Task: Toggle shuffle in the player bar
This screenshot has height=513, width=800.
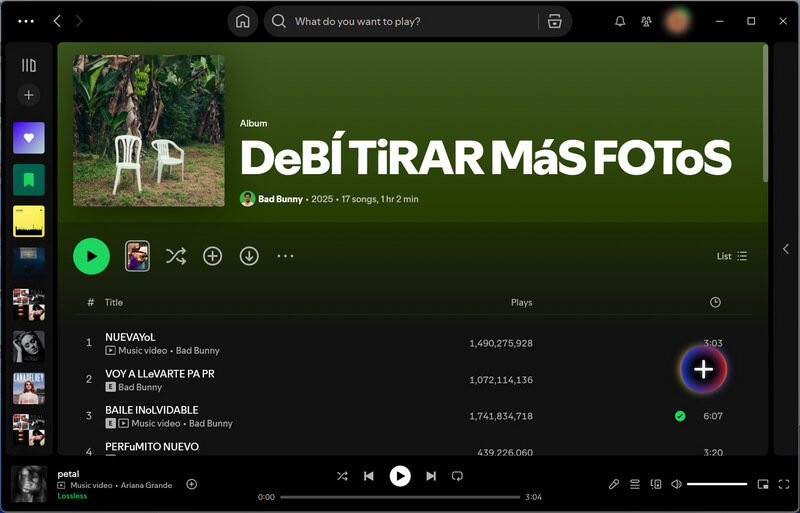Action: point(342,476)
